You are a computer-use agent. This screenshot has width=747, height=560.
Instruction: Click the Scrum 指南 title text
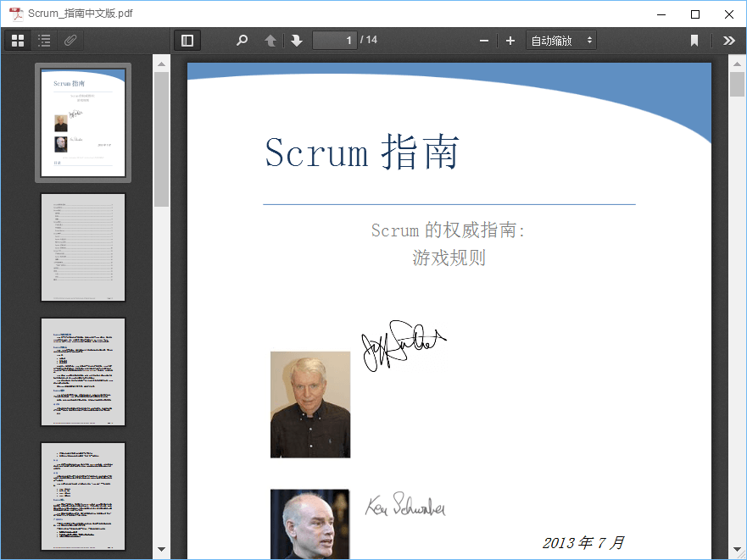click(x=362, y=152)
